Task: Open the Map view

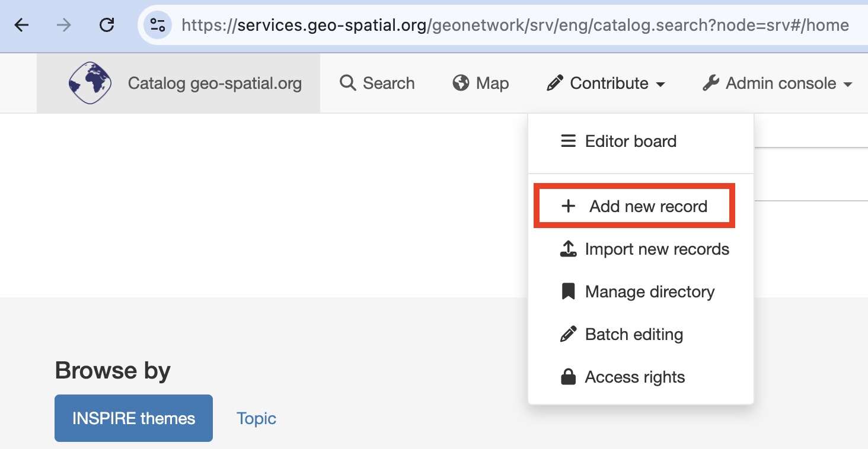Action: click(481, 84)
